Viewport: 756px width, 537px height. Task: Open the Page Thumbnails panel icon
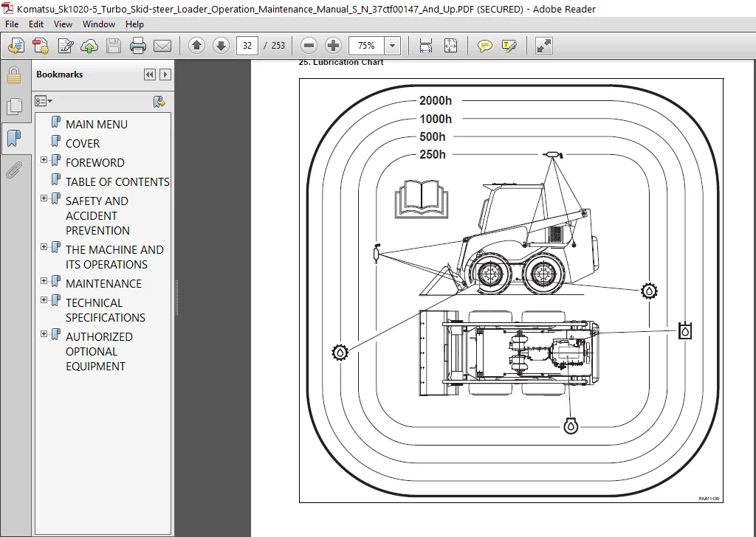tap(14, 106)
